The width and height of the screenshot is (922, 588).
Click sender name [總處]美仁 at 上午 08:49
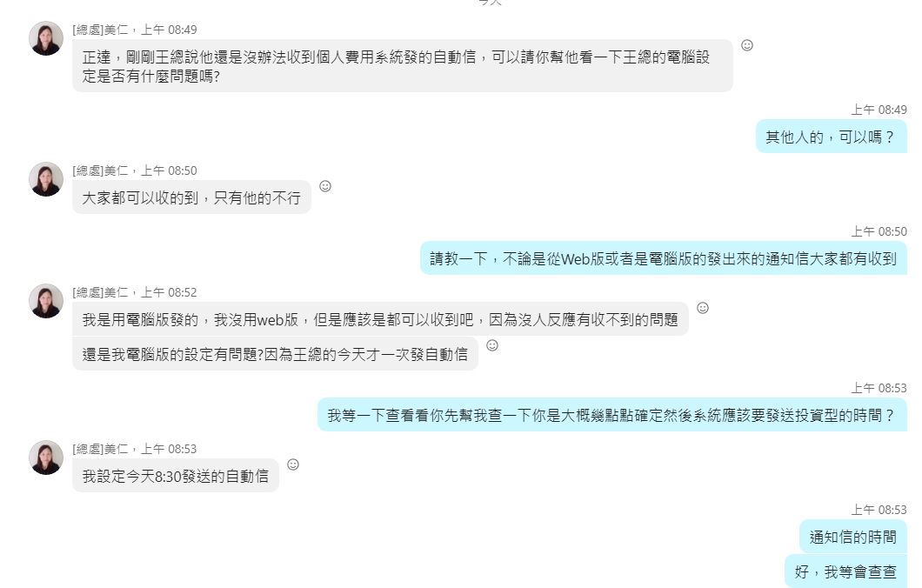(101, 30)
